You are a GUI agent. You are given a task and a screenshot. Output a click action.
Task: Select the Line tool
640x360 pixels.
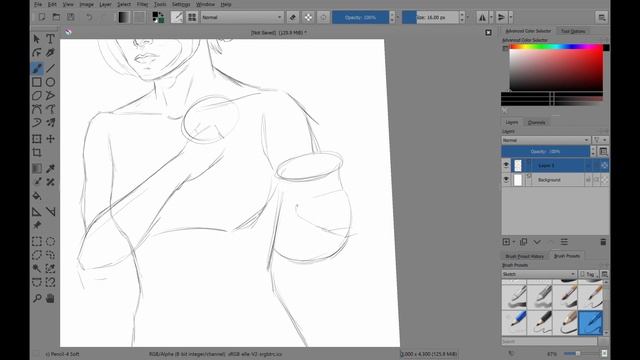tap(50, 68)
